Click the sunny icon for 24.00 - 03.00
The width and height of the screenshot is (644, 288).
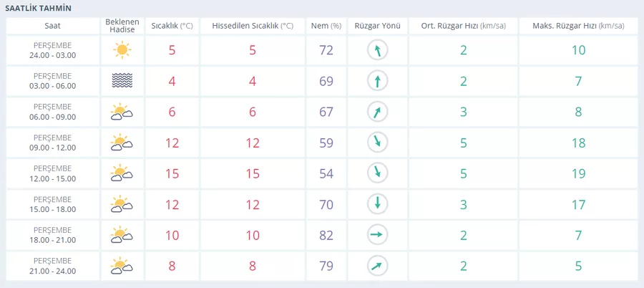click(x=122, y=50)
